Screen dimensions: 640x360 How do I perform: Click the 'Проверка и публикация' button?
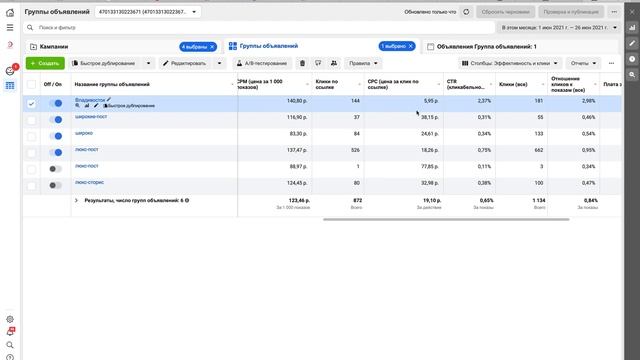coord(571,12)
